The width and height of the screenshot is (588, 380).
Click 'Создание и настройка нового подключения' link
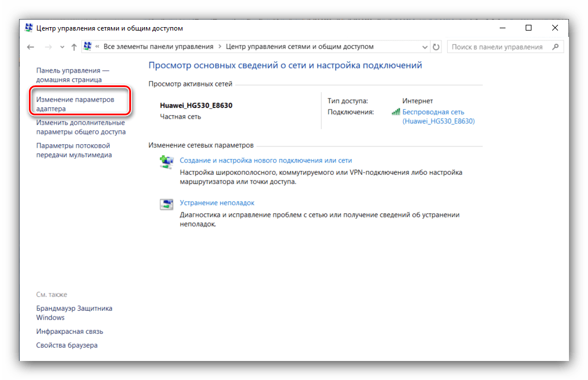265,160
